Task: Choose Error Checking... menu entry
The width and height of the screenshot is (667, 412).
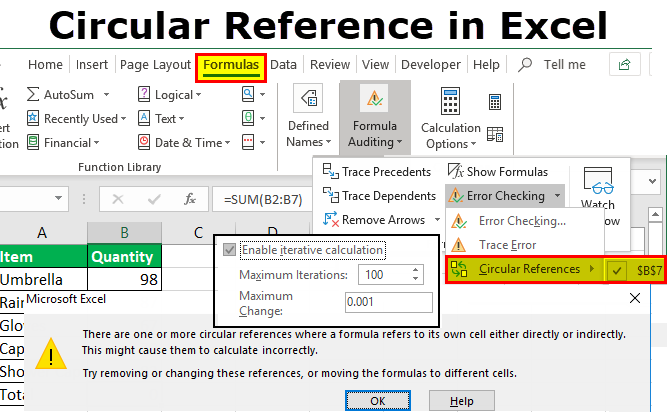Action: pos(525,221)
